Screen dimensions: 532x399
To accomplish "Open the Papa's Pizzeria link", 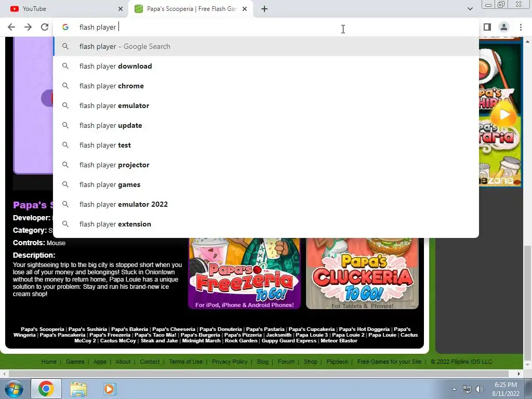I will click(x=243, y=335).
